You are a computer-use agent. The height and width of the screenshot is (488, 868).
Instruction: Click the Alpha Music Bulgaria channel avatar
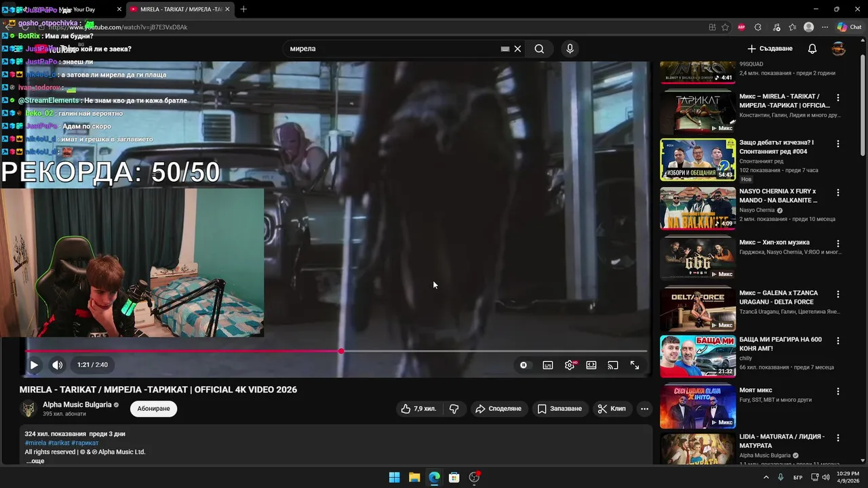pos(28,409)
